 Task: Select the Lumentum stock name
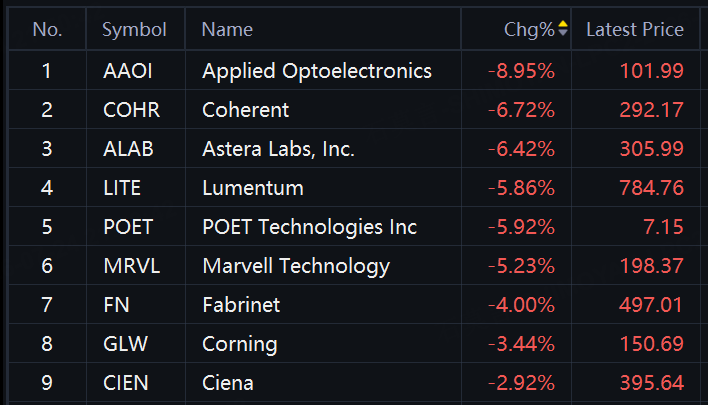(253, 188)
